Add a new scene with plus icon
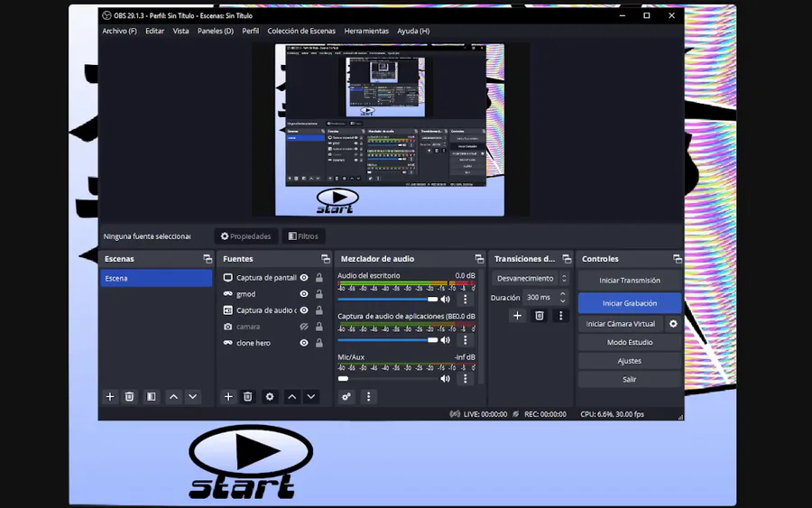 [x=110, y=397]
